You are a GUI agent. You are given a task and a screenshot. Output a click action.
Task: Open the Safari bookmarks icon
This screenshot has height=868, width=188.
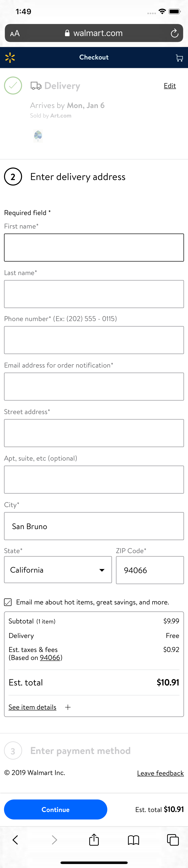point(133,840)
